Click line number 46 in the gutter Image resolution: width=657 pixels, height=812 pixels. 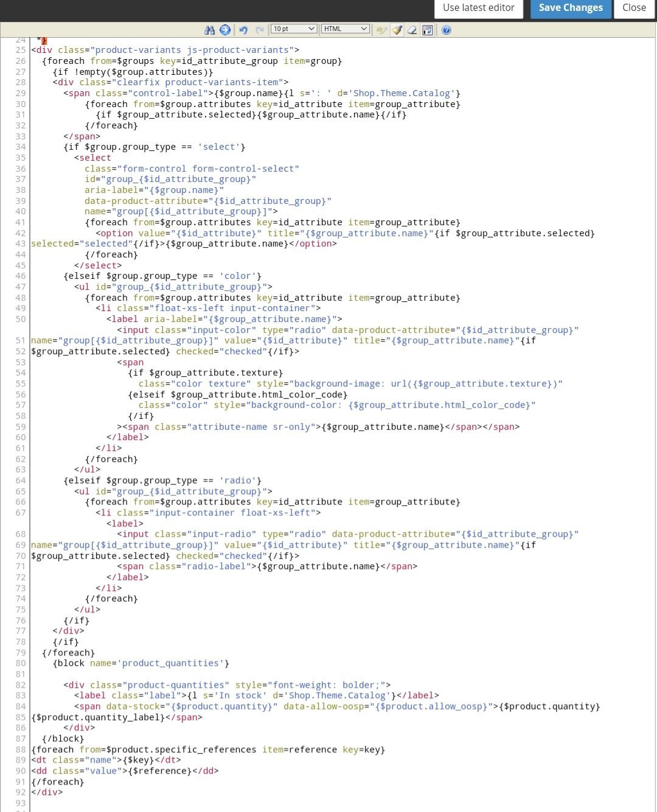tap(21, 276)
